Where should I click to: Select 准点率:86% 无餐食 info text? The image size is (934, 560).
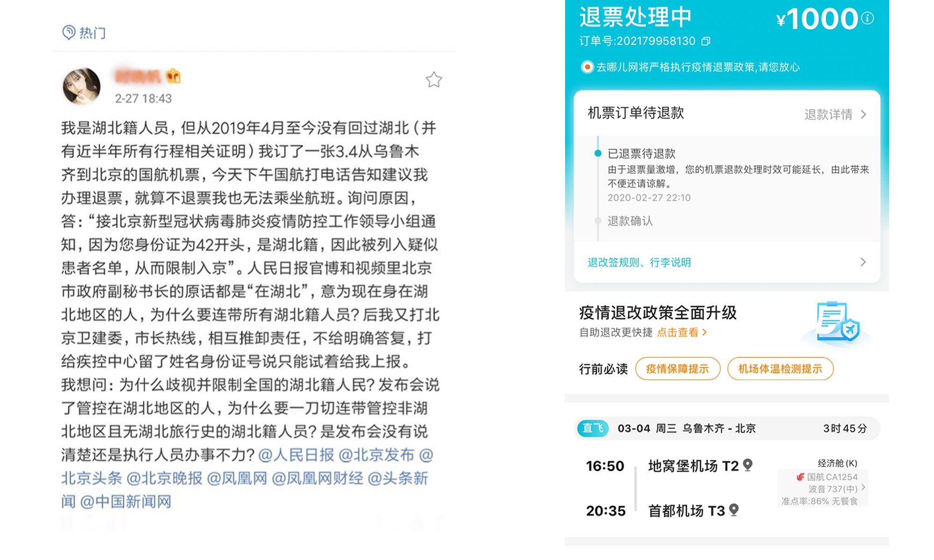820,501
